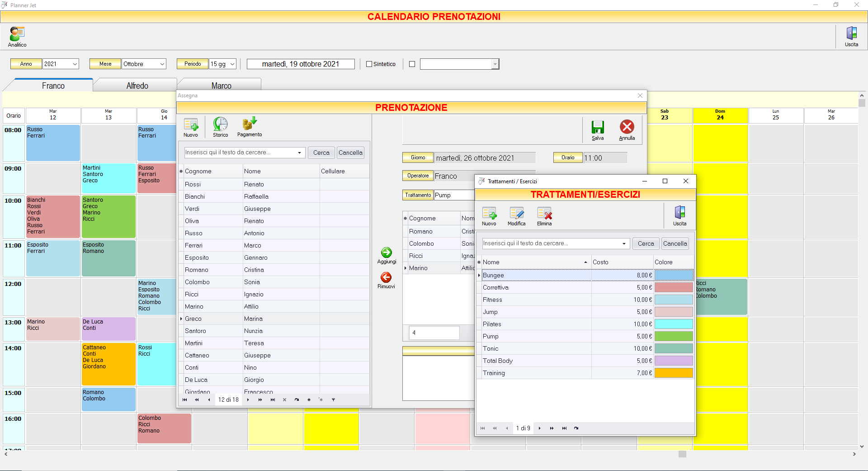Viewport: 868px width, 471px height.
Task: Expand the Anno 2021 dropdown
Action: (x=75, y=64)
